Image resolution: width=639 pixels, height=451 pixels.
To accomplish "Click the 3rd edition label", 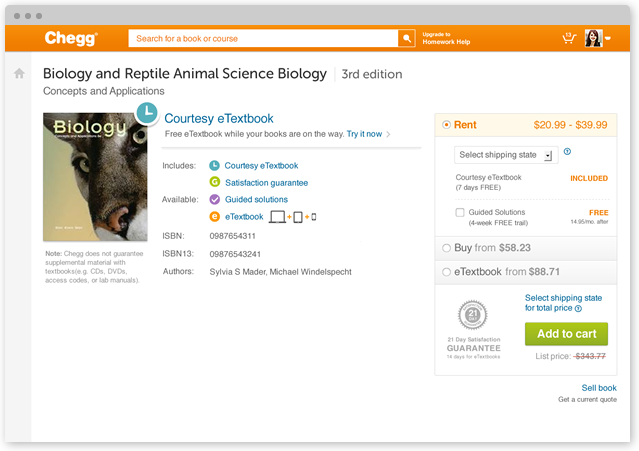I will click(x=372, y=74).
